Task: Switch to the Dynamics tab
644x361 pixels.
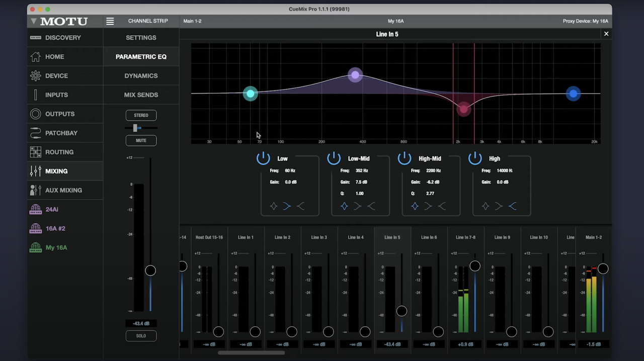Action: tap(141, 76)
